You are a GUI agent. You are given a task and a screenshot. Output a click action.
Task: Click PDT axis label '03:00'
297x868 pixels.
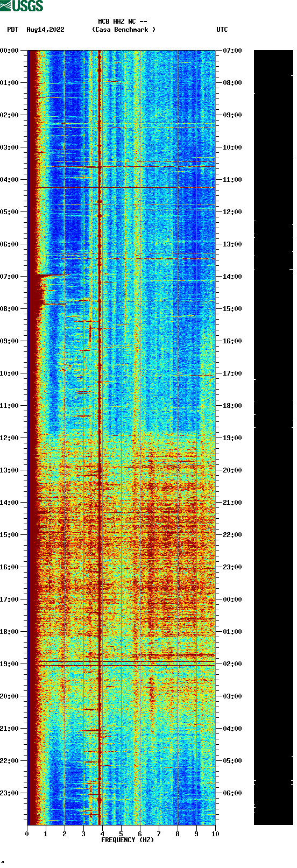point(9,147)
